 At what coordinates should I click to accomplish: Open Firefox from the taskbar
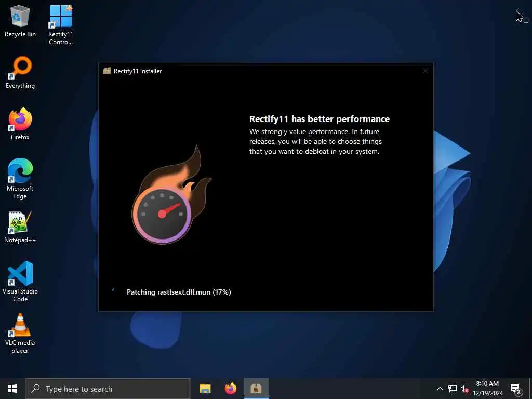tap(230, 389)
